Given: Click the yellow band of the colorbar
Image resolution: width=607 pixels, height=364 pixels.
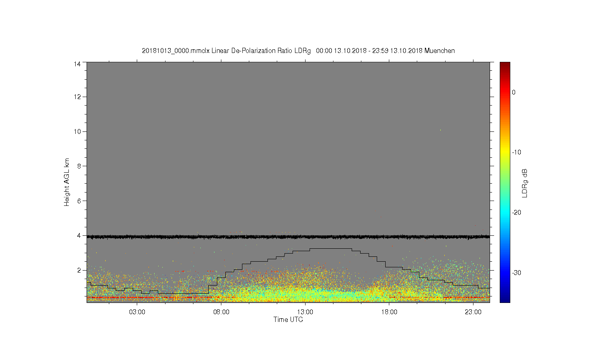Looking at the screenshot, I should (x=505, y=152).
